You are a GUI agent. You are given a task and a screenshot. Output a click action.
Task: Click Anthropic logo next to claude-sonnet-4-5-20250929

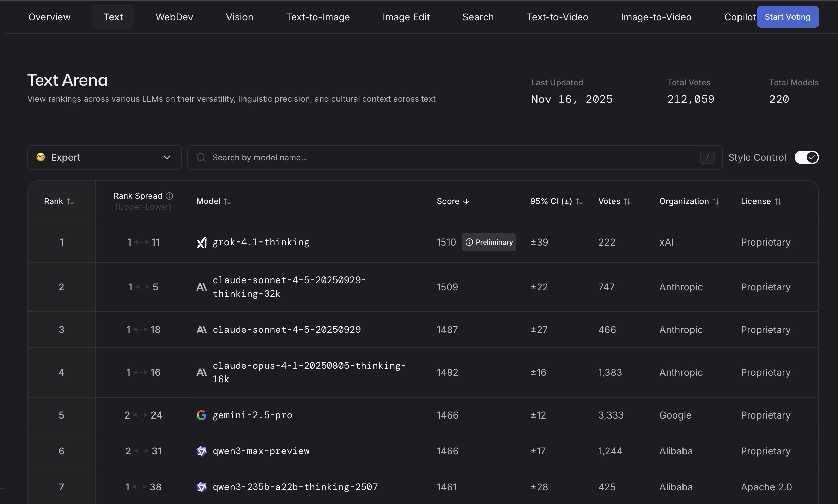(x=202, y=330)
